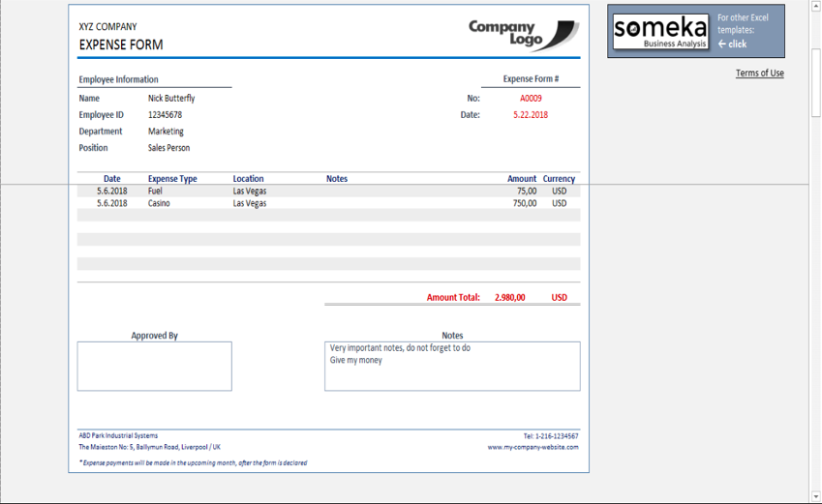822x504 pixels.
Task: Open the Terms of Use link
Action: [x=759, y=74]
